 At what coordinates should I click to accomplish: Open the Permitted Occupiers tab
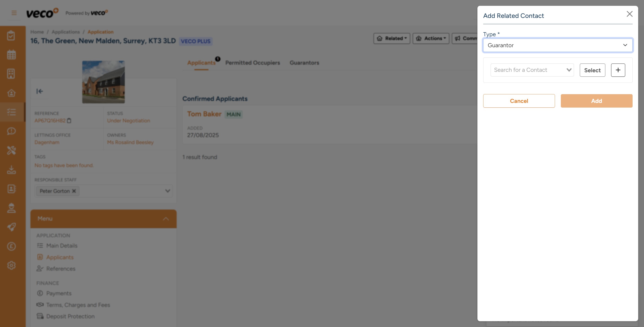pyautogui.click(x=253, y=63)
